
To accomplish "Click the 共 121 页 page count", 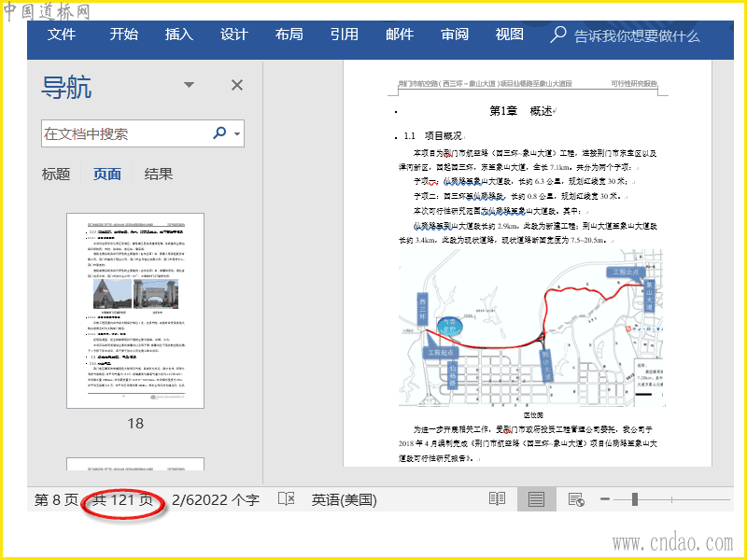I will 122,500.
